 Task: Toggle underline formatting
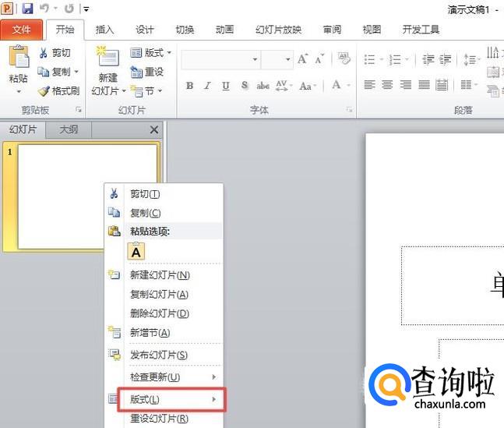(226, 85)
